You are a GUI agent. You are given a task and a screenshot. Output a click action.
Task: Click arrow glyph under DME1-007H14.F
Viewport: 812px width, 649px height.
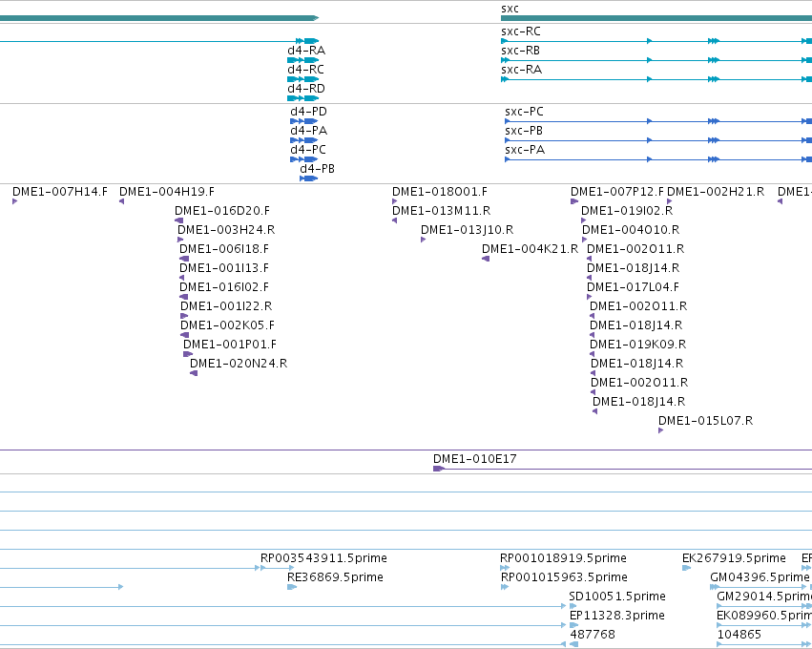pyautogui.click(x=15, y=201)
